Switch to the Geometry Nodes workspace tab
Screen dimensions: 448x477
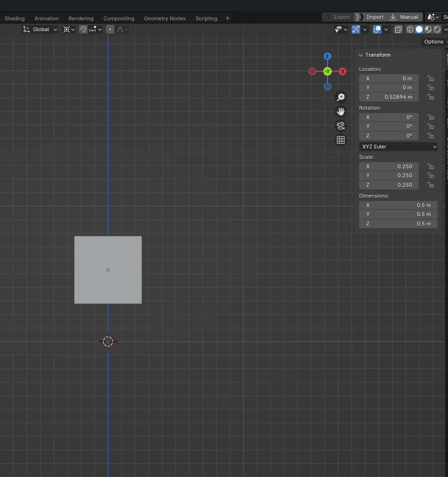[x=164, y=18]
